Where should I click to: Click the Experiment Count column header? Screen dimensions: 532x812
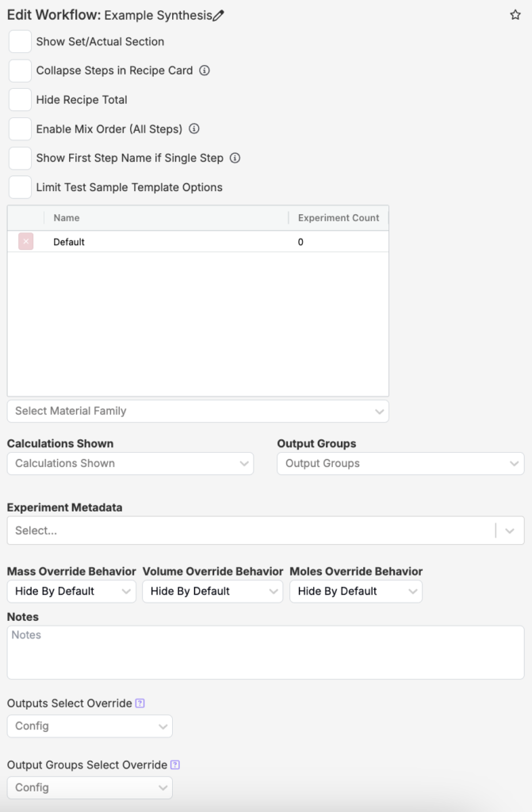click(339, 218)
